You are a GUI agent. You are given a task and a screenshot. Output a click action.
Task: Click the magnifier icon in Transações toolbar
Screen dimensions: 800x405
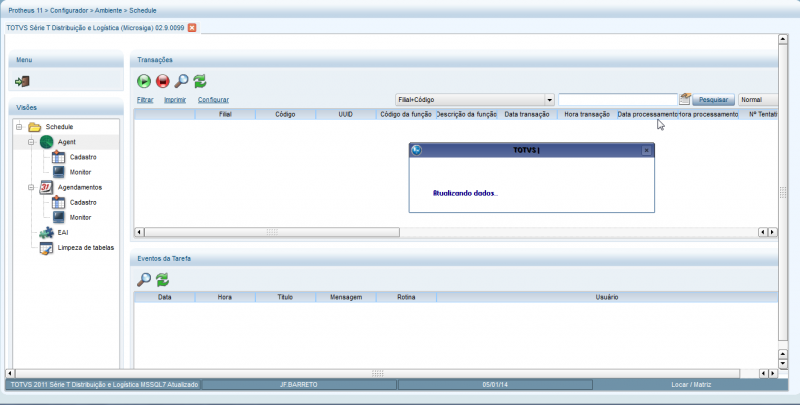point(181,81)
